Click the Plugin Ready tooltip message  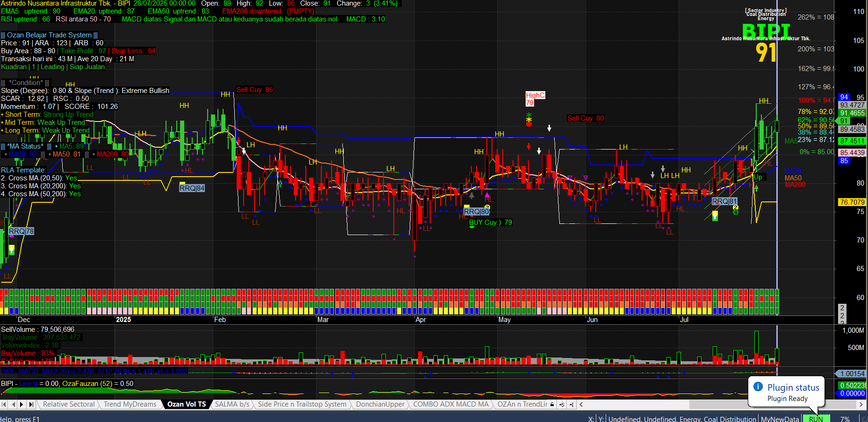(x=788, y=399)
